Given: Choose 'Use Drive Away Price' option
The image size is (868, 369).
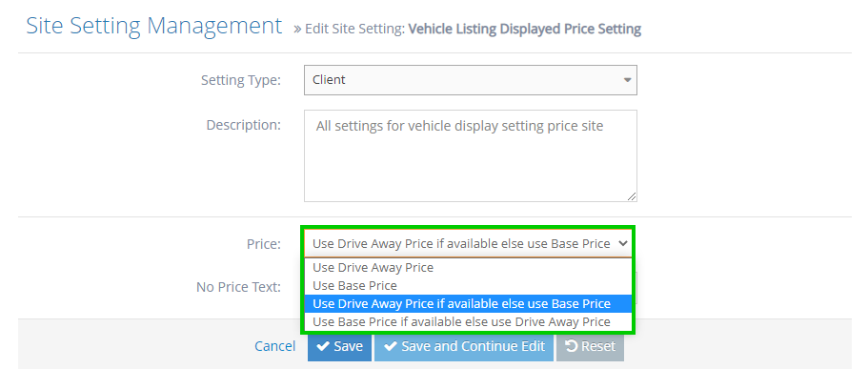Looking at the screenshot, I should (468, 268).
